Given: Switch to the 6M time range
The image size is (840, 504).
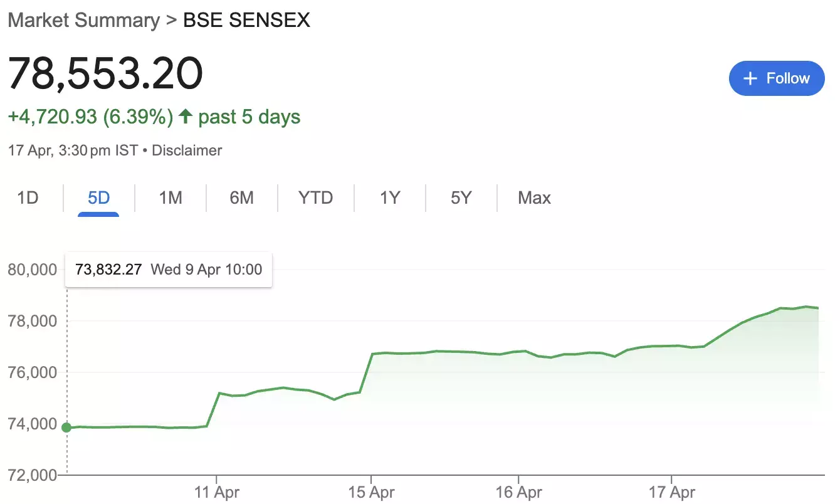Looking at the screenshot, I should point(242,197).
